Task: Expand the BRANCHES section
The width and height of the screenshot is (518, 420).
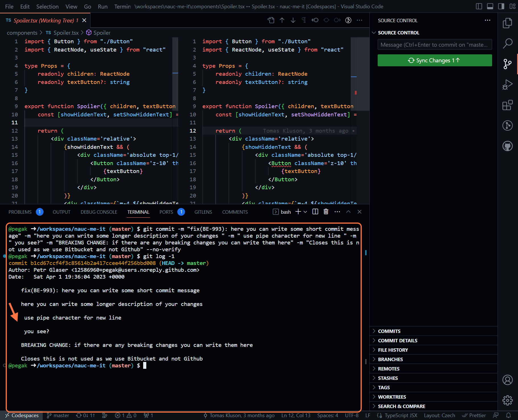Action: pyautogui.click(x=433, y=359)
